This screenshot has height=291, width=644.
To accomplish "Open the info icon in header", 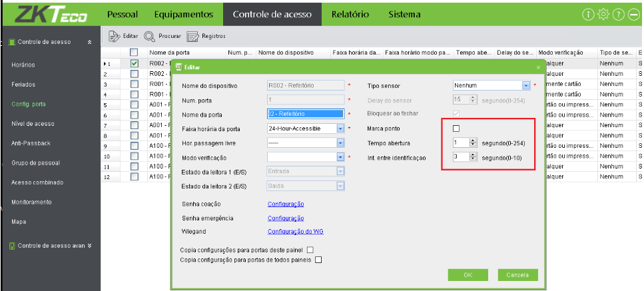I will 588,14.
